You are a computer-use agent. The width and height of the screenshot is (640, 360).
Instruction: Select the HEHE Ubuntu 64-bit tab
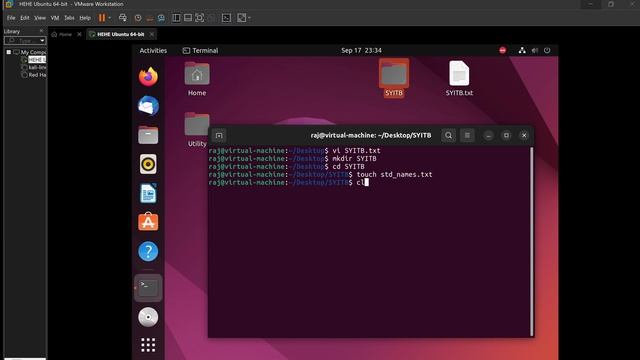point(120,34)
